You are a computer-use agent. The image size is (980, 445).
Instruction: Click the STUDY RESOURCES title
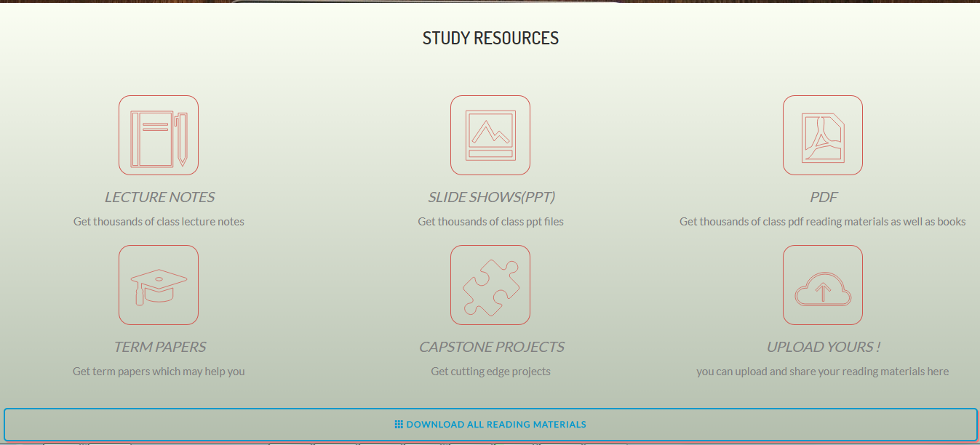coord(490,39)
